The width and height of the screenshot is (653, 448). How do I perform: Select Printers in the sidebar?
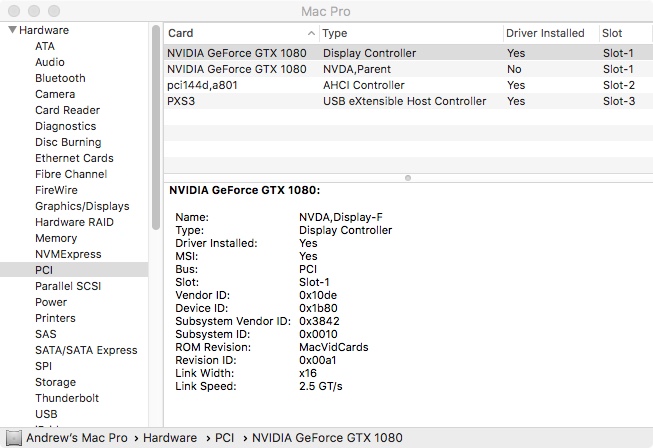click(55, 318)
